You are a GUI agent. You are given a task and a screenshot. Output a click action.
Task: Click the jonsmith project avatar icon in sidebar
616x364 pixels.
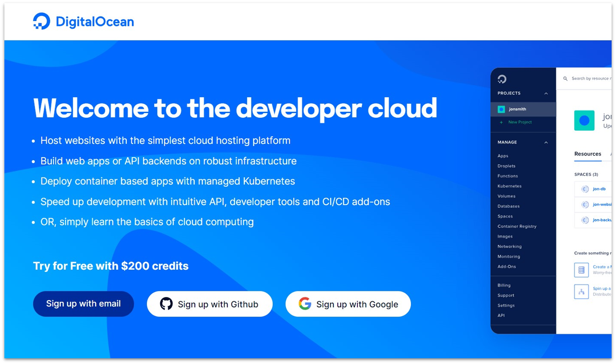[x=501, y=109]
